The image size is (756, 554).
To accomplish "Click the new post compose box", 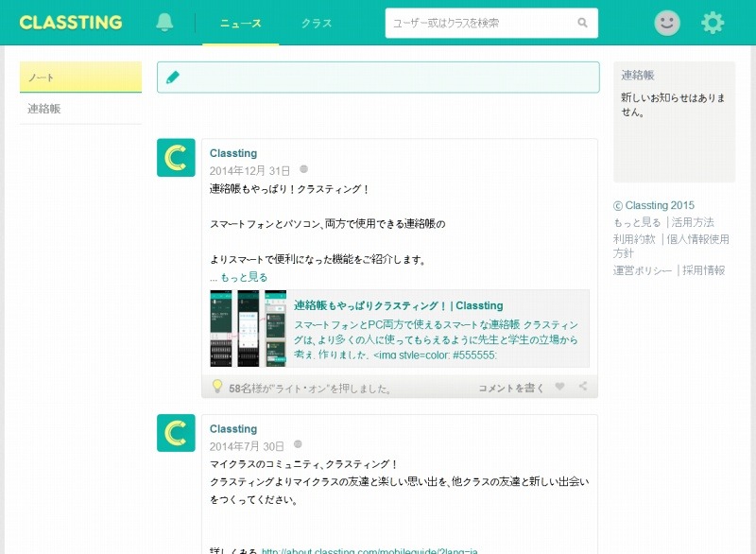I will point(378,78).
